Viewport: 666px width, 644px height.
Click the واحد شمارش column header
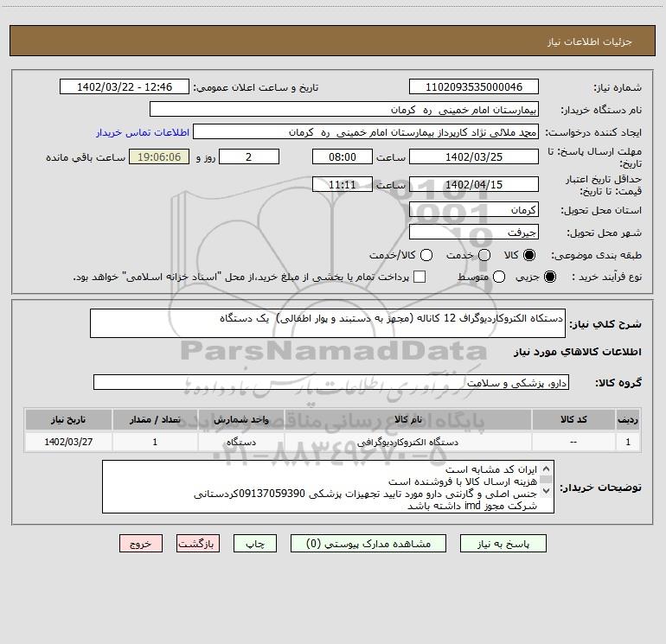240,419
